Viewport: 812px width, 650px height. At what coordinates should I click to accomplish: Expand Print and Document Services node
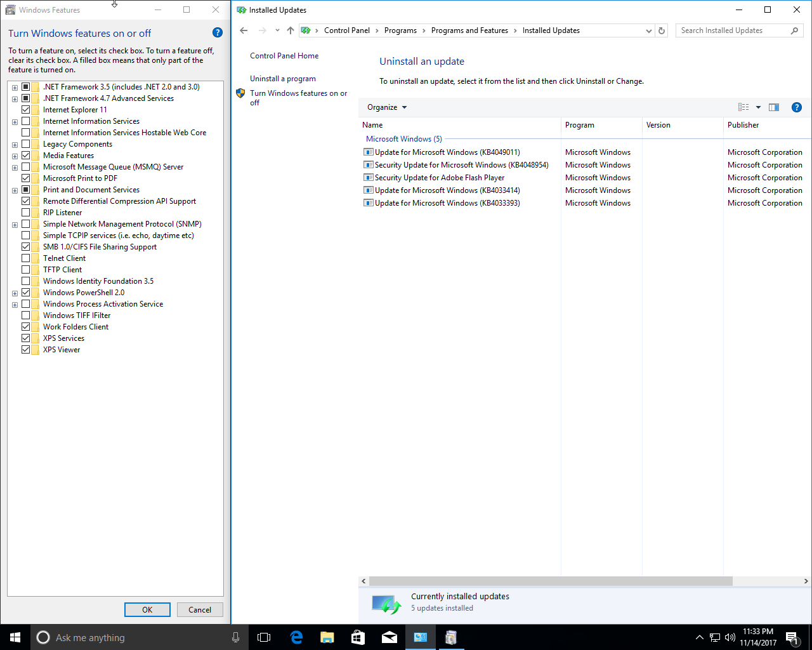(15, 190)
